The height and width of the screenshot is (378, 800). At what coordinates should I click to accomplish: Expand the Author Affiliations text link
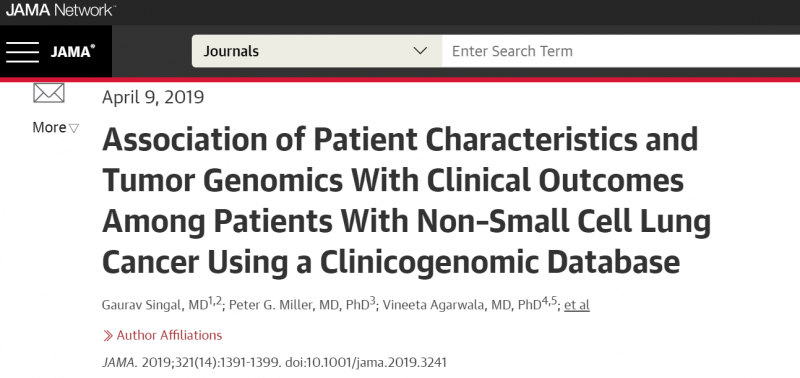coord(169,335)
